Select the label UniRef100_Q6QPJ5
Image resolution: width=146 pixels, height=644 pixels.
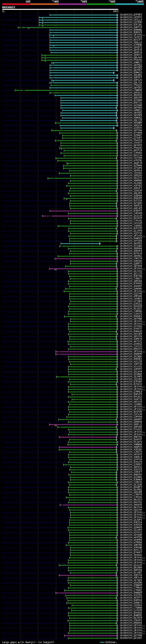131,163
